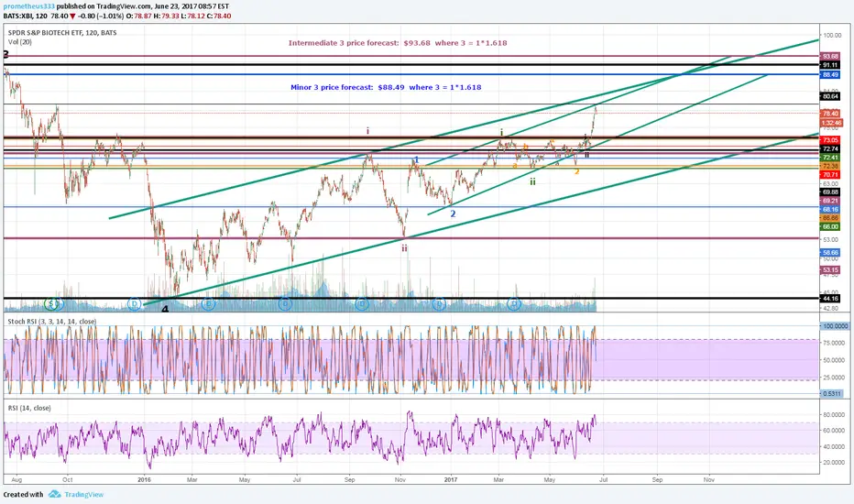Select the orange wave 2 label

point(576,171)
